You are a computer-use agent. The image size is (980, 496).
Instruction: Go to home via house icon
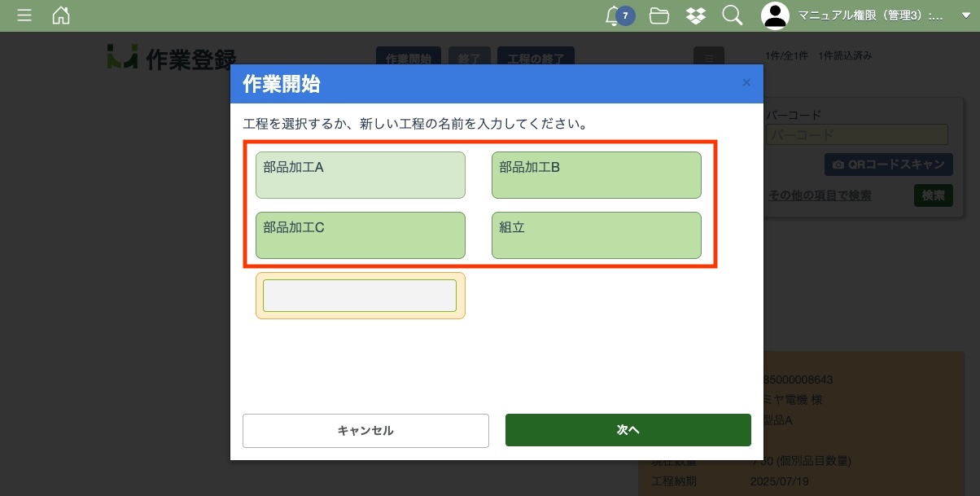tap(61, 15)
